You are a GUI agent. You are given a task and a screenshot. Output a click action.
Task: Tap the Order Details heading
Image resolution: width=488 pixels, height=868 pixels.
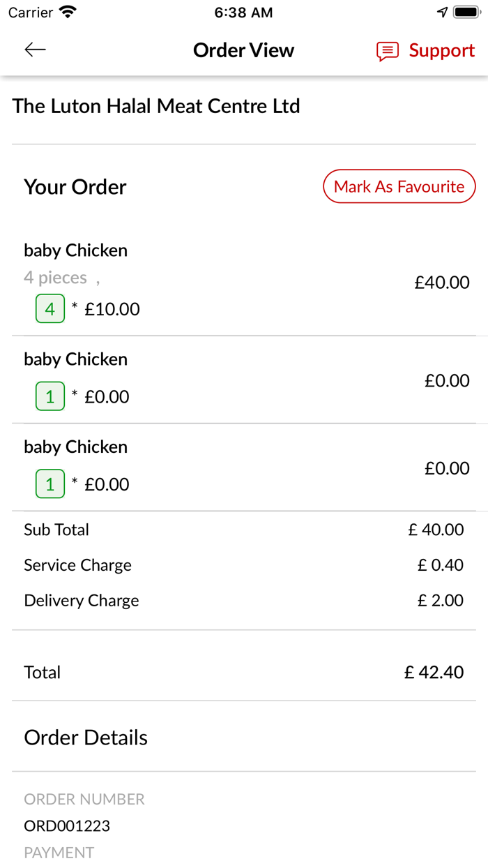pyautogui.click(x=86, y=738)
